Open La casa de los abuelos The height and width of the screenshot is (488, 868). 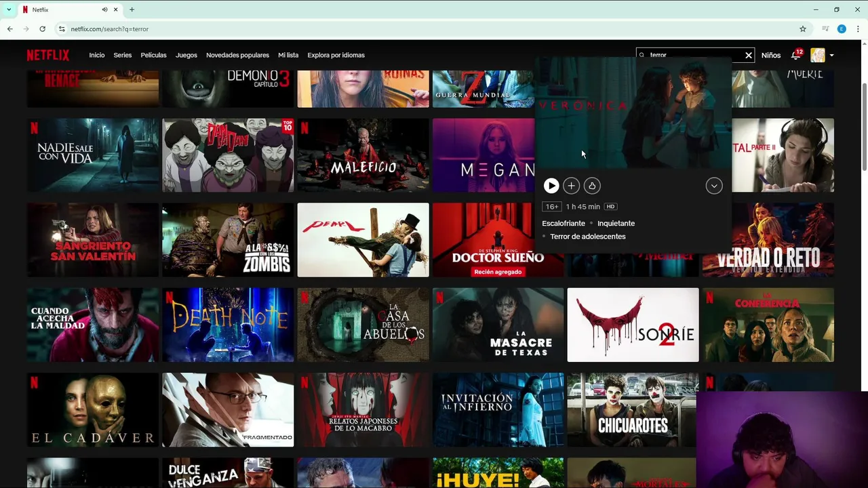point(363,325)
